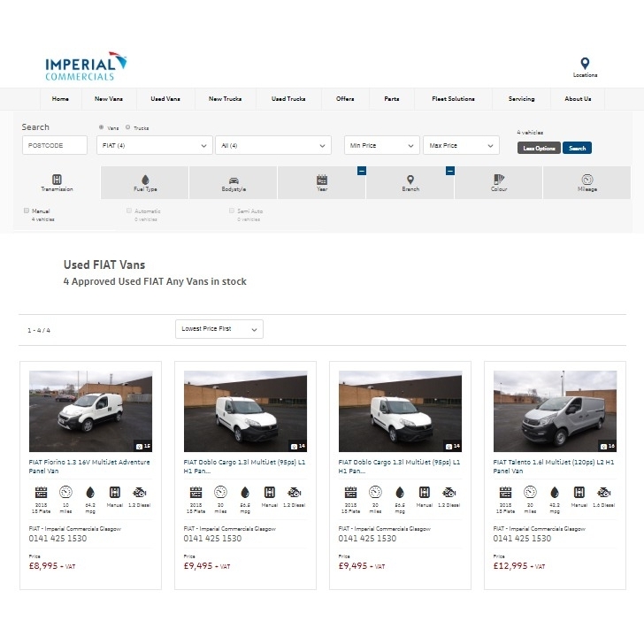Open the Used Vans menu
This screenshot has width=644, height=644.
coord(165,99)
